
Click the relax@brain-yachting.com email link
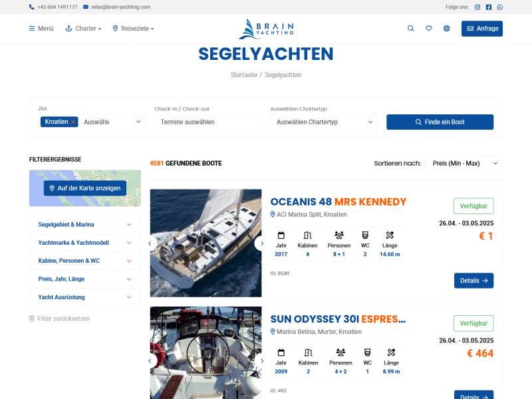tap(117, 7)
